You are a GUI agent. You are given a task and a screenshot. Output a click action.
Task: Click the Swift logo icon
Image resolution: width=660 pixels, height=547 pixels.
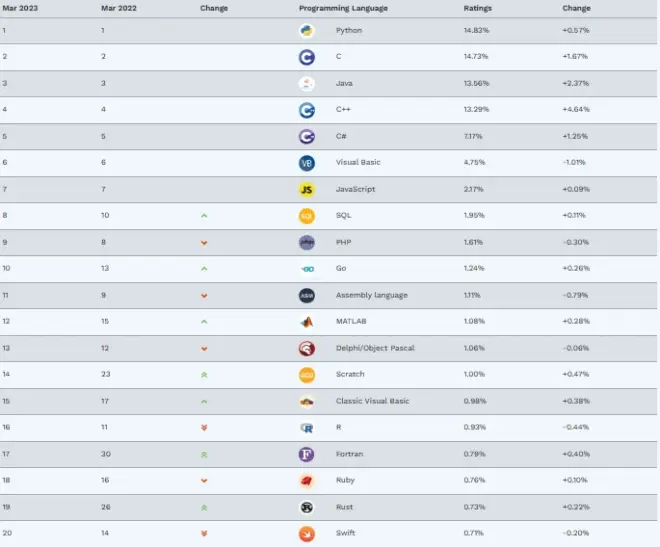(x=307, y=533)
